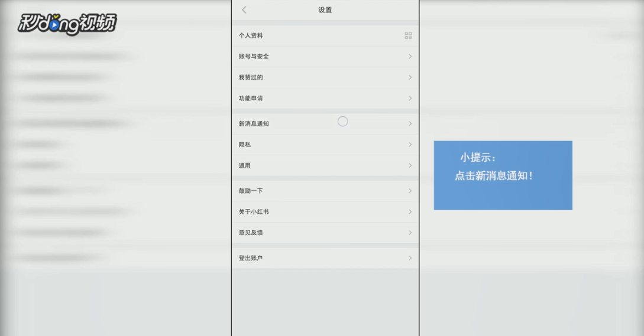Tap the chevron next to 我赞过的

410,77
